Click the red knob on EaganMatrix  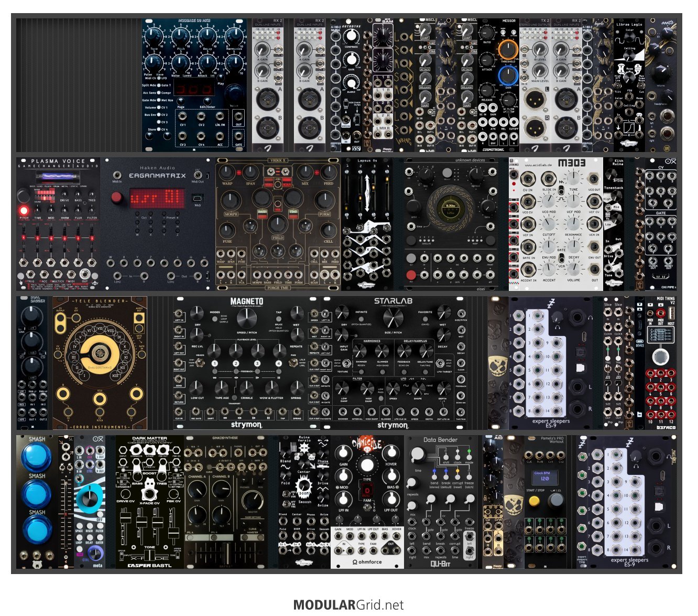[x=117, y=198]
